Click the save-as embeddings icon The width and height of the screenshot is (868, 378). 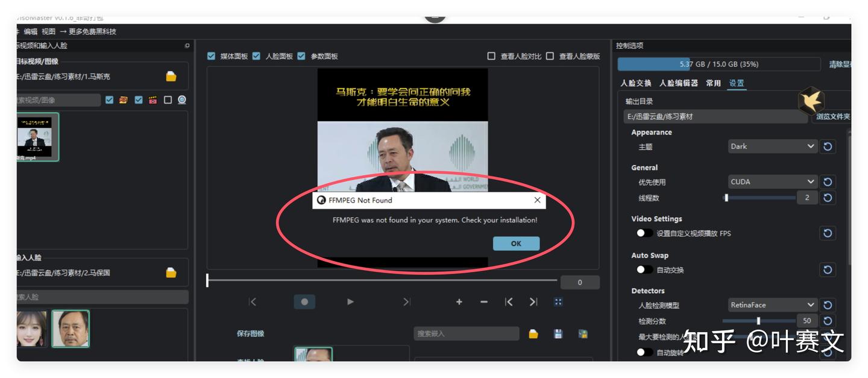pyautogui.click(x=583, y=333)
